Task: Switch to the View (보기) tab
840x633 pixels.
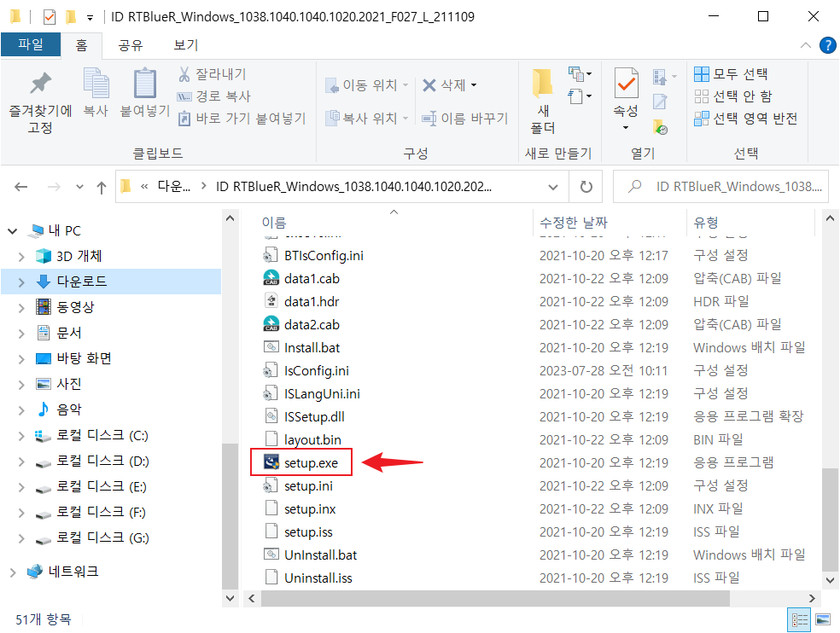Action: [x=186, y=45]
